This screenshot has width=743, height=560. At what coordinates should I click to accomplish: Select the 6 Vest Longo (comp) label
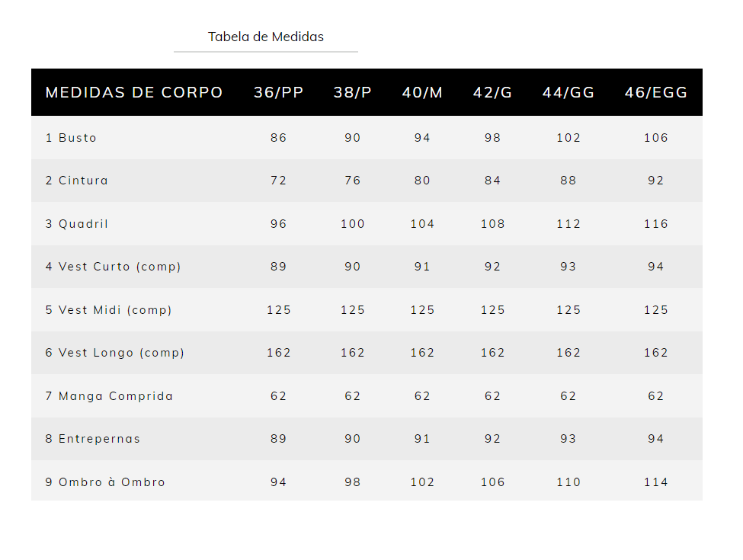pyautogui.click(x=114, y=353)
